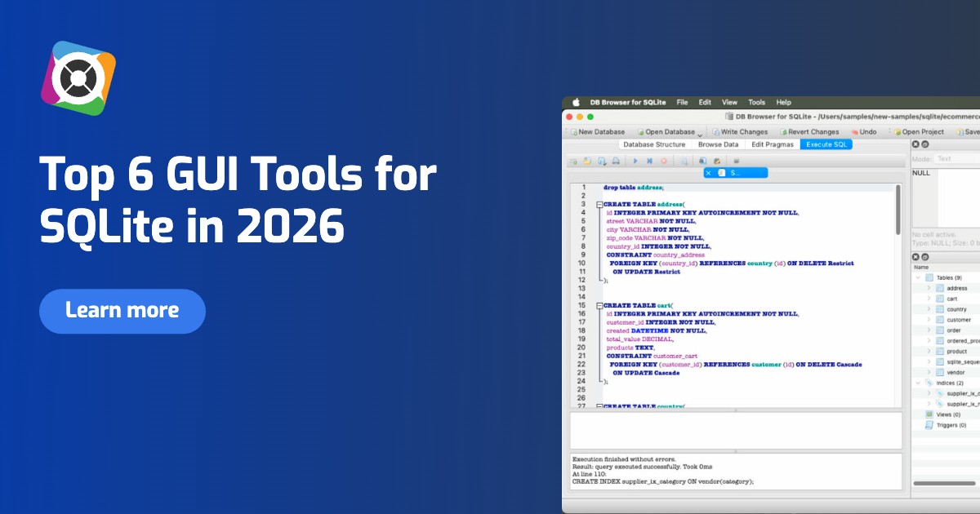This screenshot has height=514, width=980.
Task: Open the Tools menu
Action: pyautogui.click(x=757, y=103)
